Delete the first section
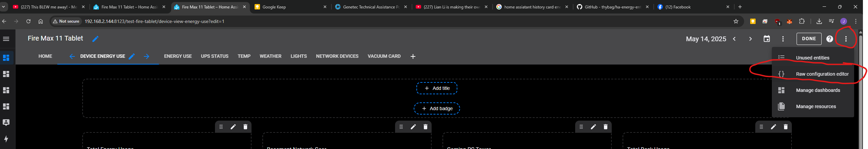This screenshot has height=149, width=868. tap(245, 127)
